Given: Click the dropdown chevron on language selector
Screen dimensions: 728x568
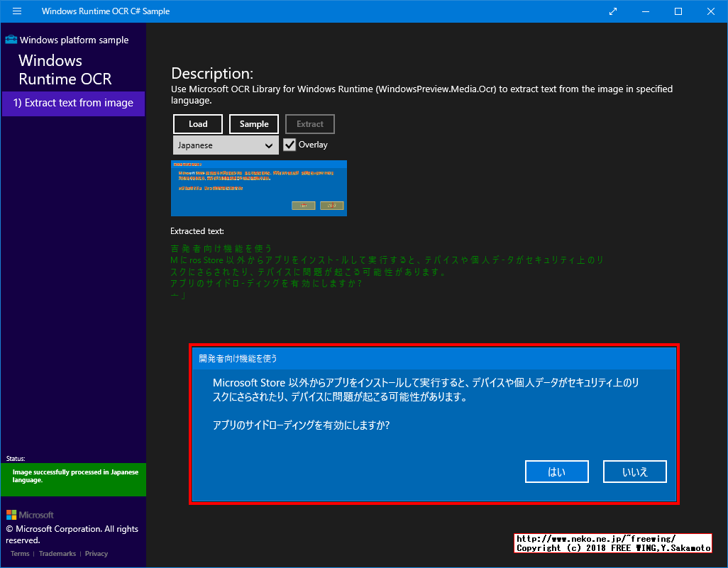Looking at the screenshot, I should pyautogui.click(x=270, y=145).
